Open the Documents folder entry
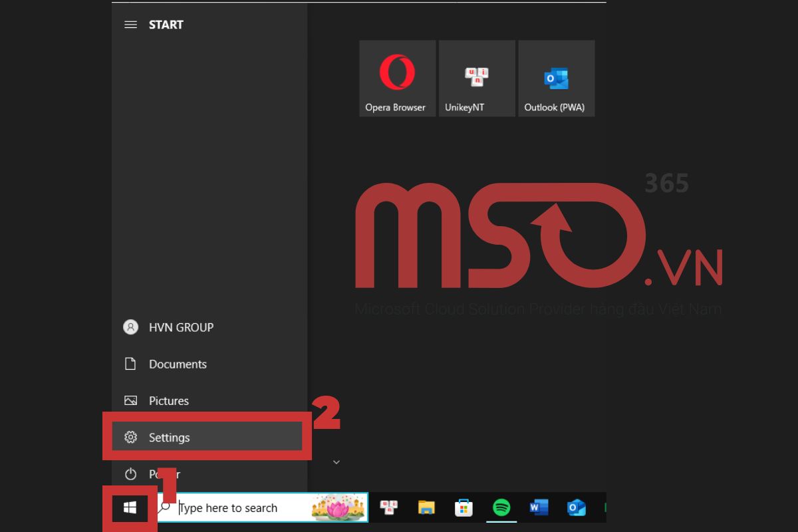This screenshot has width=798, height=532. [209, 364]
